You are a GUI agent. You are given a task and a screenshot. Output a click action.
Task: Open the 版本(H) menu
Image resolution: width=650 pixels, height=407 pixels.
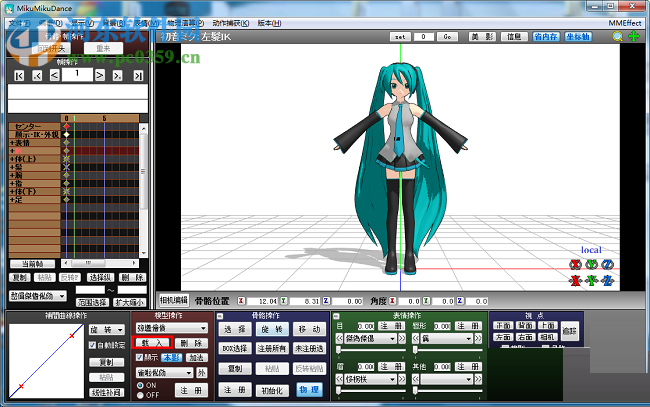269,23
